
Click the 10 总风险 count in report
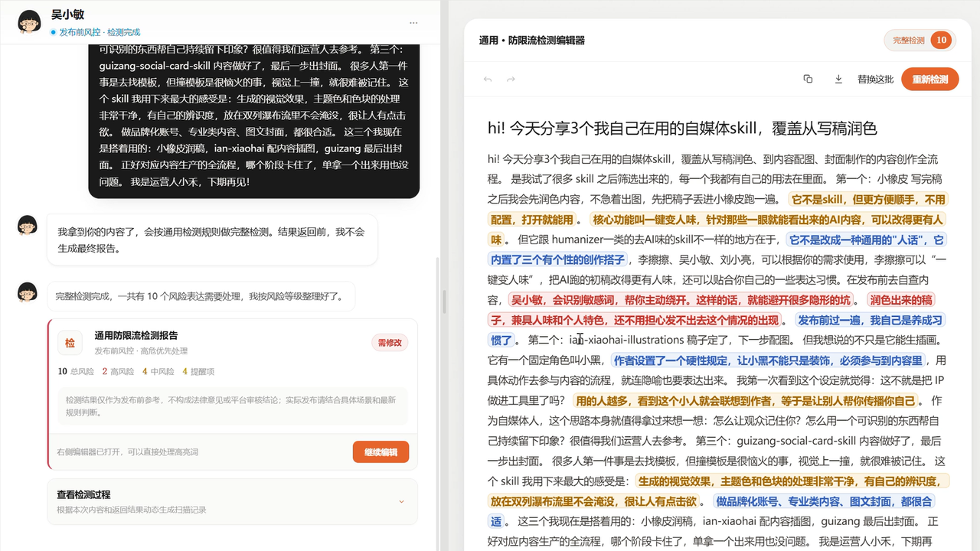tap(76, 371)
